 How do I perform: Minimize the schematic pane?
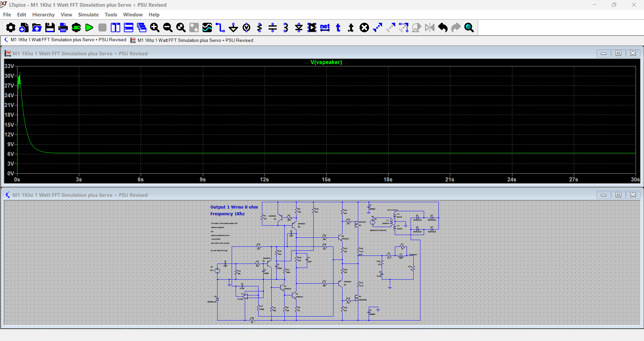click(603, 195)
